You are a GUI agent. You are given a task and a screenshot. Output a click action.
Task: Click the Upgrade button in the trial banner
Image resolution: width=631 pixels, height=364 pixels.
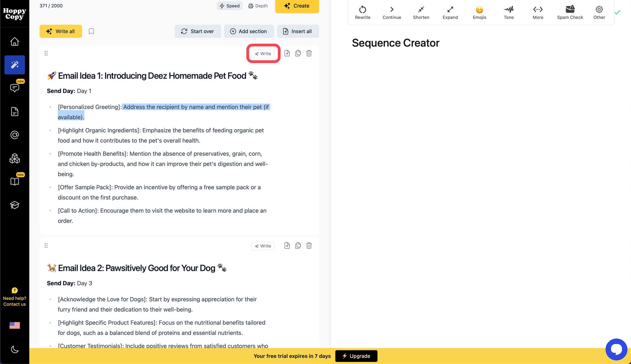point(356,356)
